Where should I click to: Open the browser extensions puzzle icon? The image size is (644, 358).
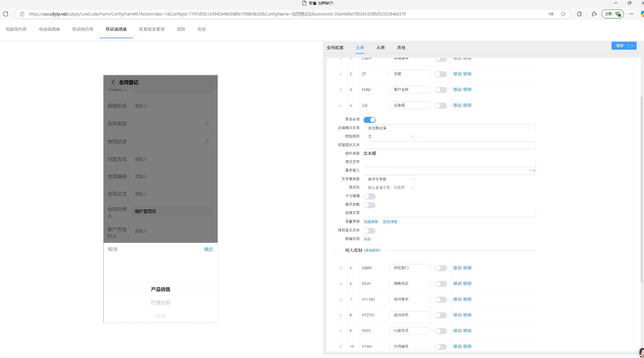579,14
